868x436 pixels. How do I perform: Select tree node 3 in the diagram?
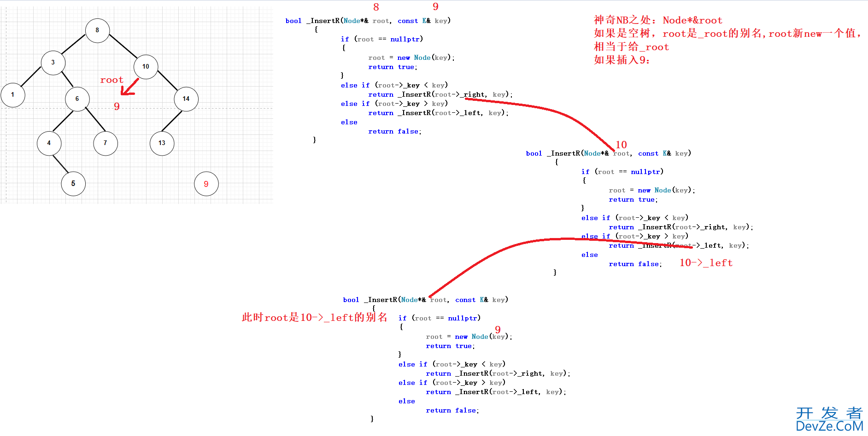click(53, 63)
